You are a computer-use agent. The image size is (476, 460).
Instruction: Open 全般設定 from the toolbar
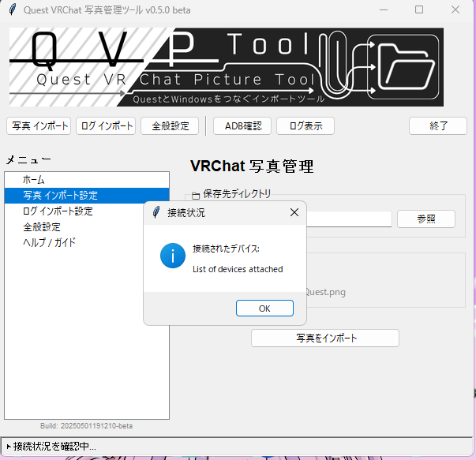[x=170, y=125]
